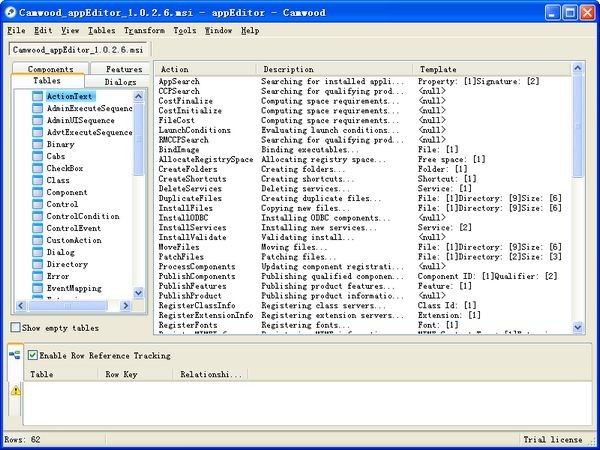Click the data grid vertical scrollbar thumb

(578, 126)
